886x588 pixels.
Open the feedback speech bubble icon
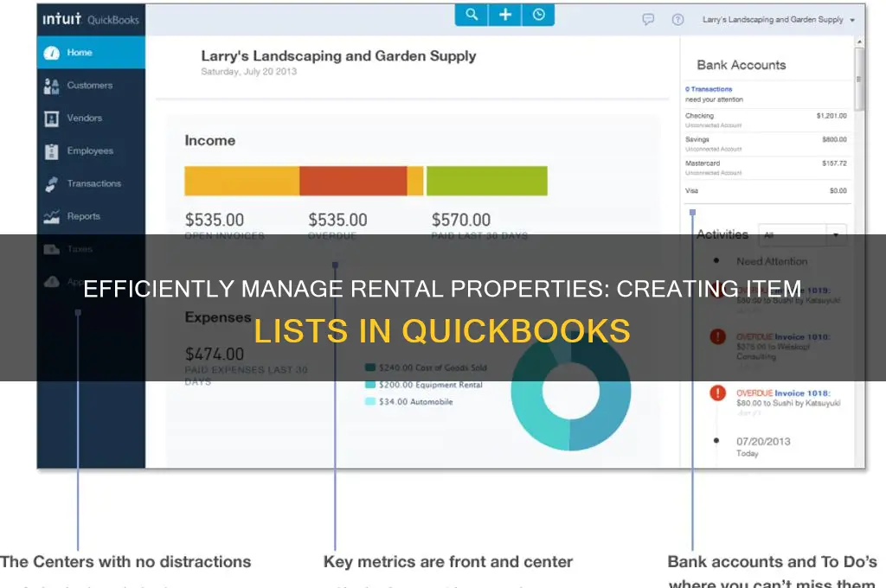tap(648, 20)
